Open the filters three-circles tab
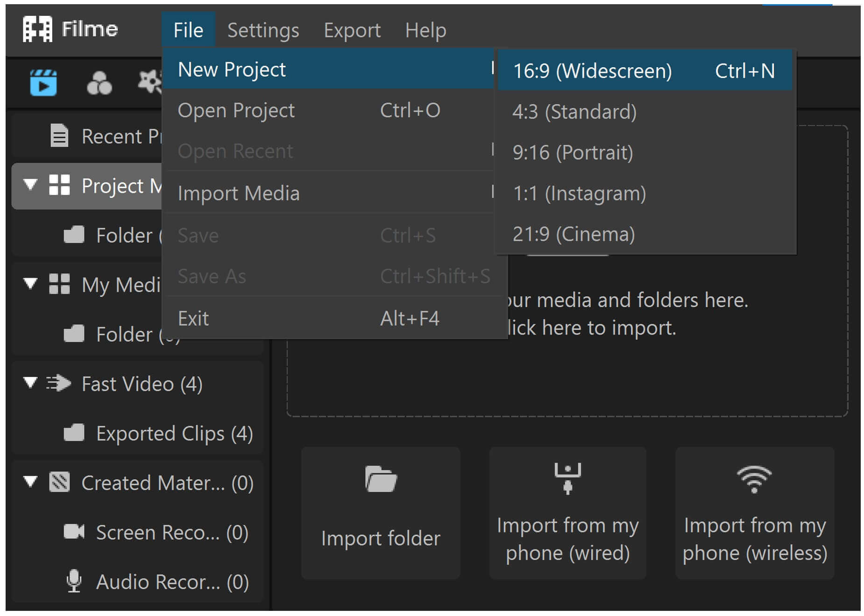This screenshot has width=864, height=616. point(99,83)
